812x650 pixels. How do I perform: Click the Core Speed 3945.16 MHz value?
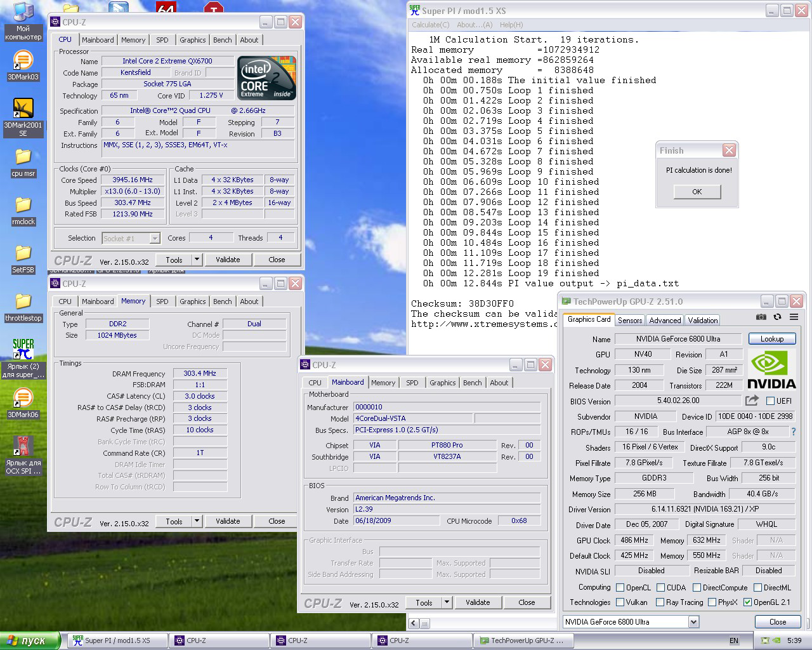133,180
